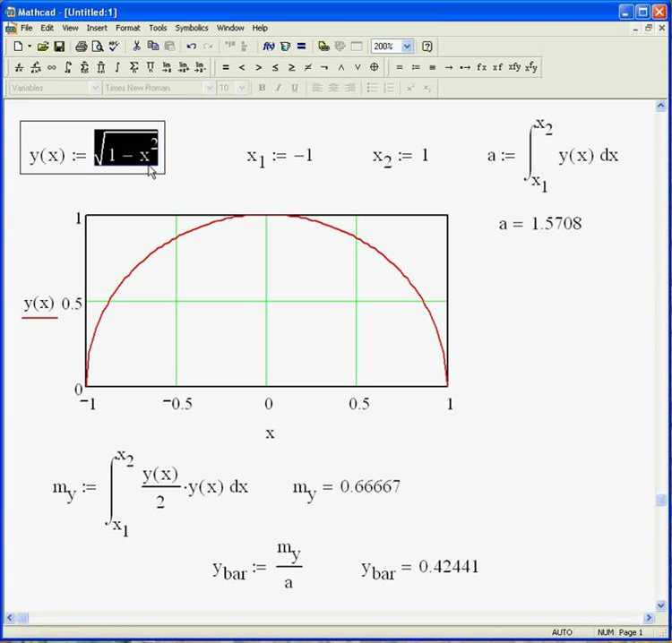Expand the 200% zoom dropdown

(407, 47)
